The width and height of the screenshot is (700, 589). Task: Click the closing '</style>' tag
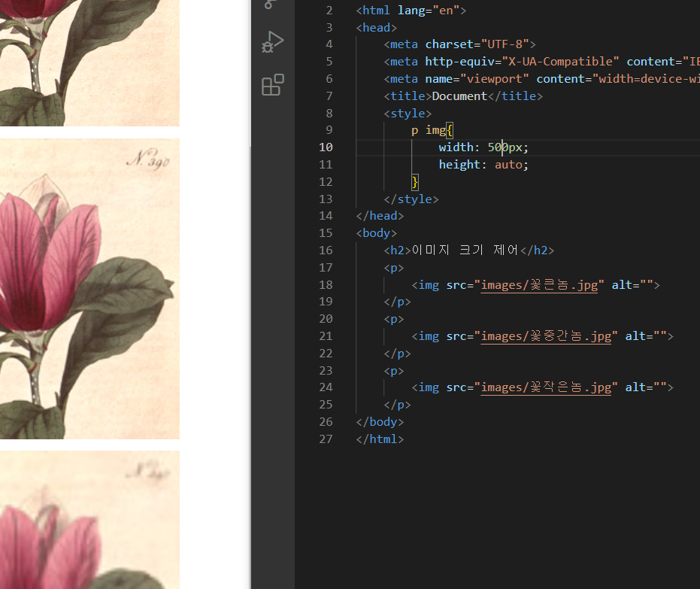coord(411,199)
